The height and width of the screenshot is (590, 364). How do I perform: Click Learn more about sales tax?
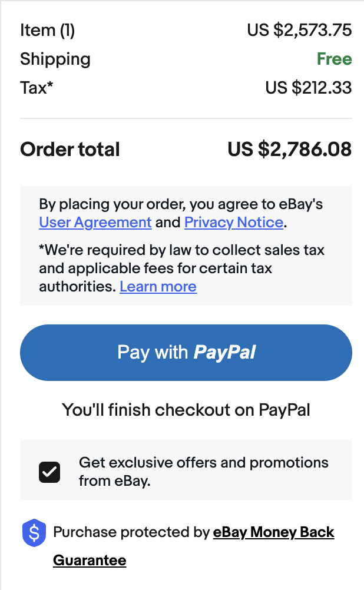click(x=158, y=287)
